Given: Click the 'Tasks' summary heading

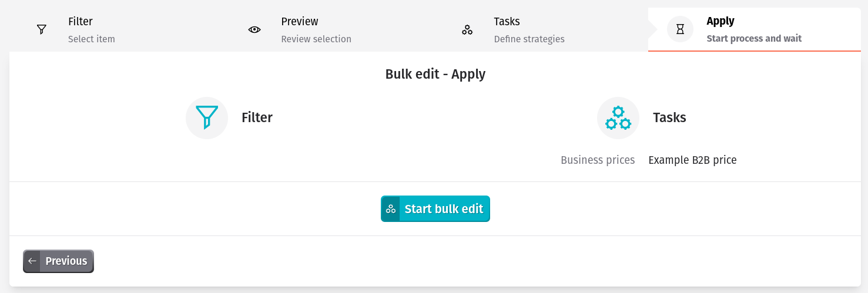Looking at the screenshot, I should tap(669, 117).
